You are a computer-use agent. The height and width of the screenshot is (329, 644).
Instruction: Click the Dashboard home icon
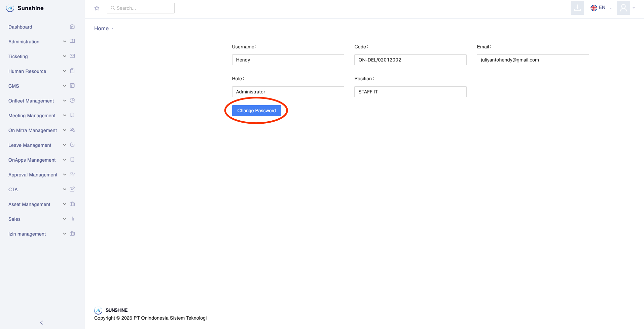72,27
